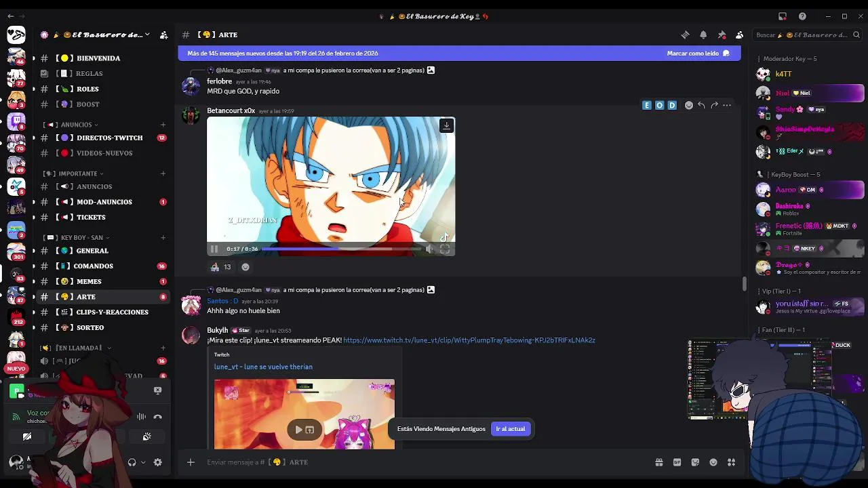The height and width of the screenshot is (488, 868).
Task: Collapse the EN LLAMADA category
Action: tap(78, 348)
